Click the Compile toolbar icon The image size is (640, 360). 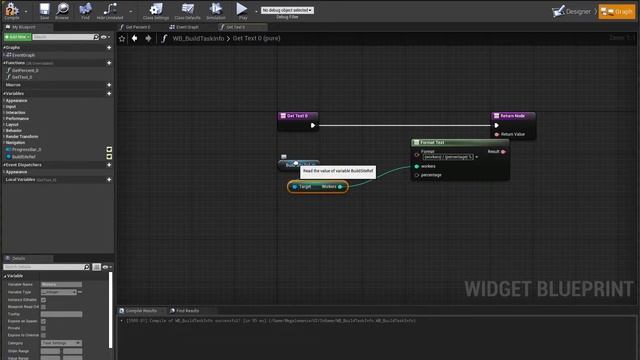12,11
